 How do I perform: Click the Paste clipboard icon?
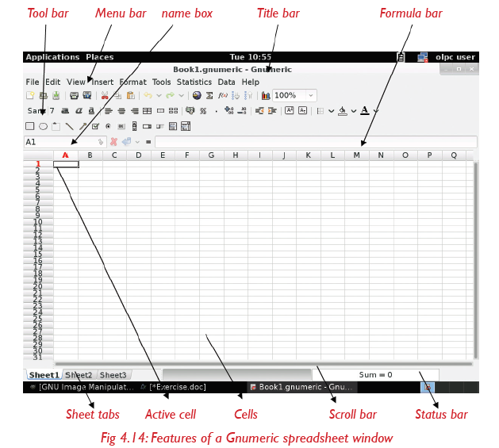point(131,95)
